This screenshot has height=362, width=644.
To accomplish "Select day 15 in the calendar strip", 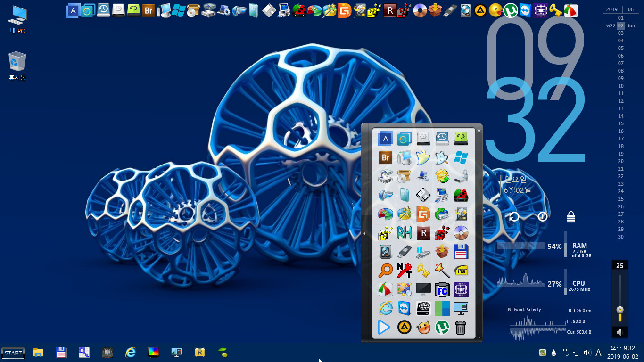I will point(621,123).
